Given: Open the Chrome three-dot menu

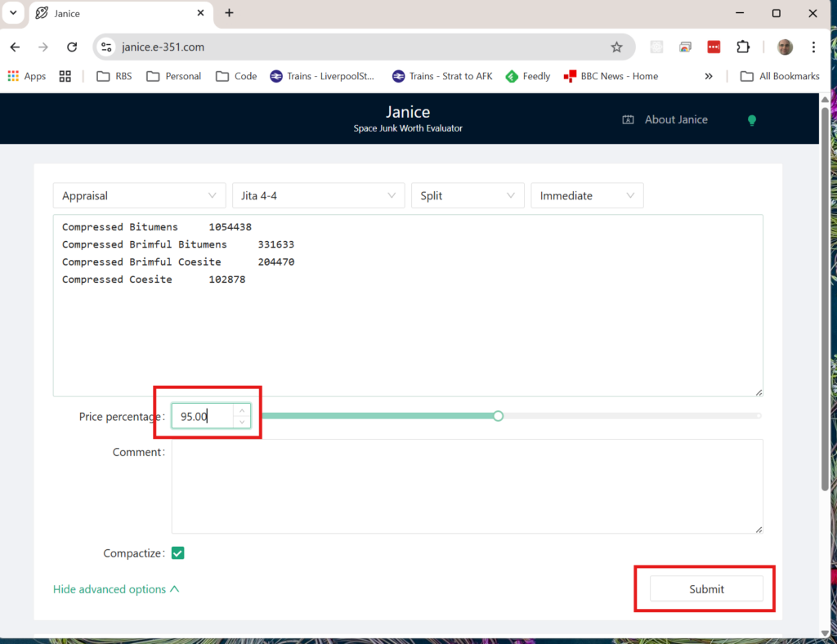Looking at the screenshot, I should pos(813,47).
